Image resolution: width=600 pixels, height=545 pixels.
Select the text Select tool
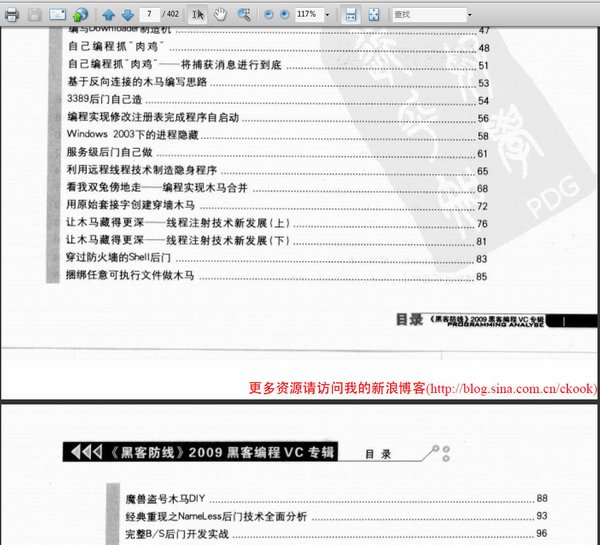[197, 15]
